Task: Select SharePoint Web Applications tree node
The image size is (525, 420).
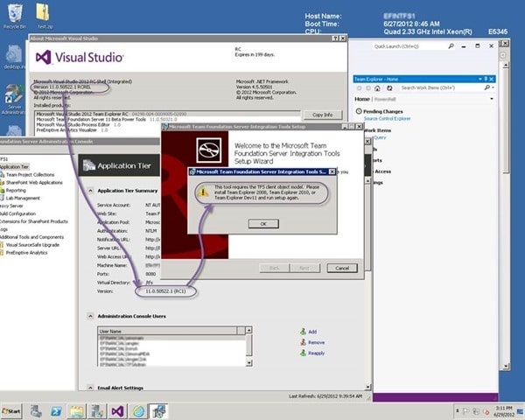Action: [34, 183]
